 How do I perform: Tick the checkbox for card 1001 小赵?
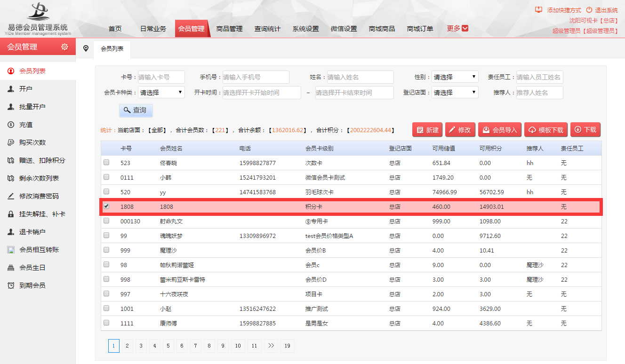click(106, 308)
